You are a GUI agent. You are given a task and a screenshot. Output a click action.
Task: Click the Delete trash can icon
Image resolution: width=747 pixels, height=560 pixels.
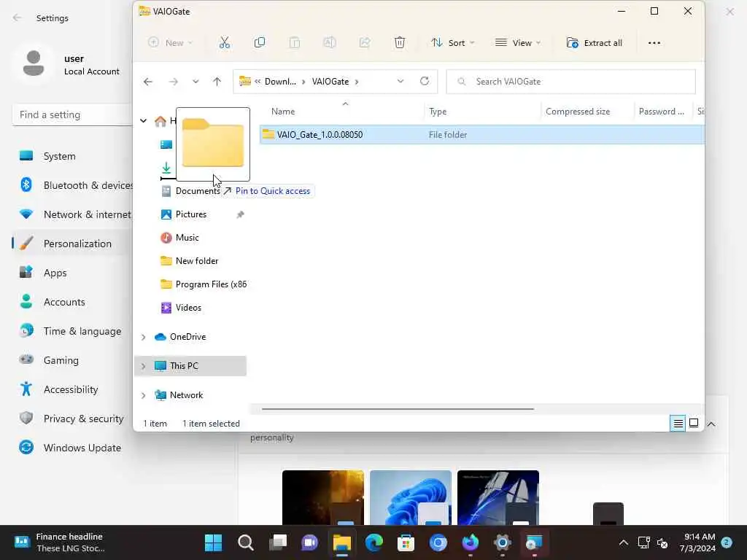(400, 43)
